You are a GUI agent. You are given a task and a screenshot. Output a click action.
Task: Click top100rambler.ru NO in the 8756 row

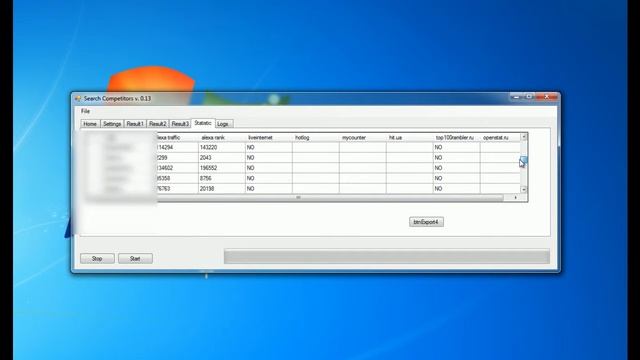456,178
